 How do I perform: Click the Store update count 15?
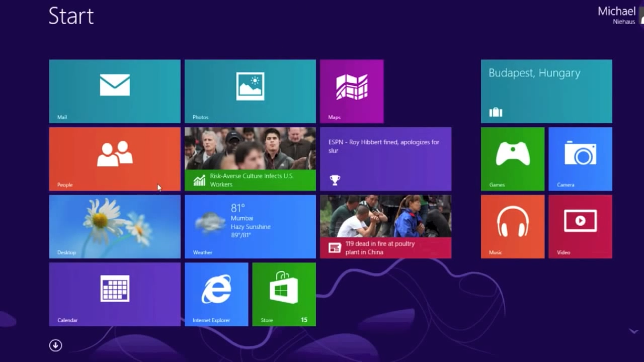tap(304, 320)
